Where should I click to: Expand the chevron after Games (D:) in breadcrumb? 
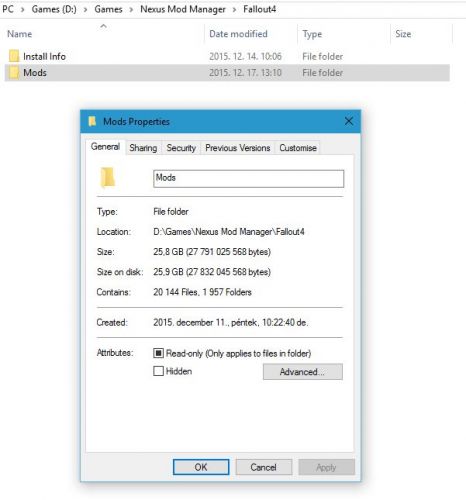click(x=86, y=10)
